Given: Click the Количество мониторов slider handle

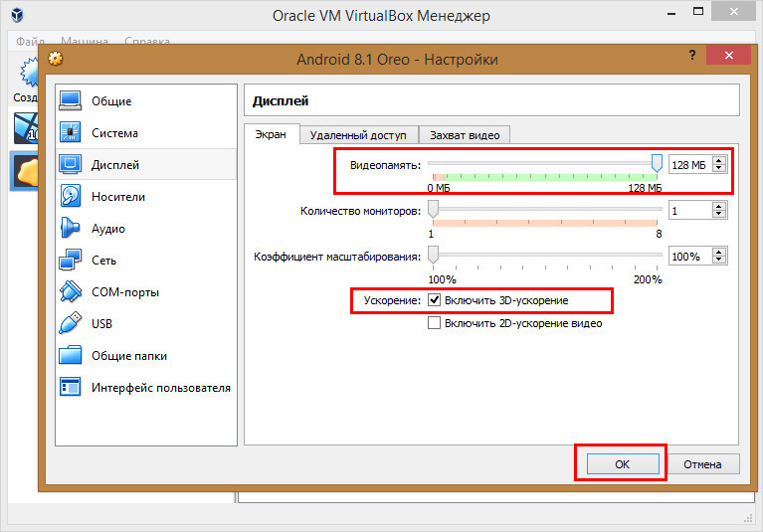Looking at the screenshot, I should point(433,209).
